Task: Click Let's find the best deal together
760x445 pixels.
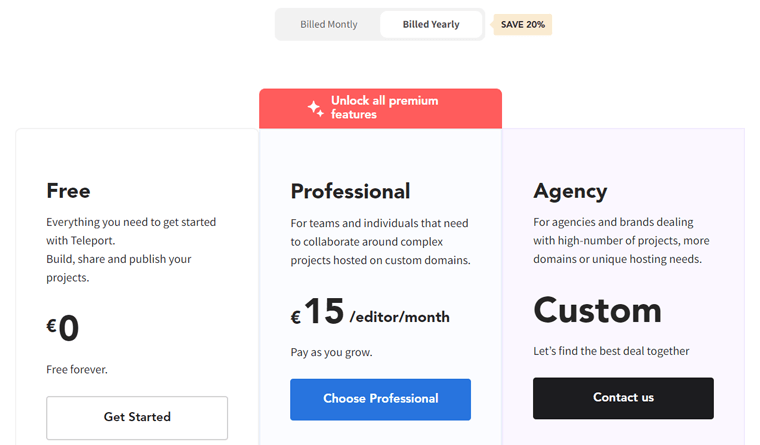Action: (611, 351)
